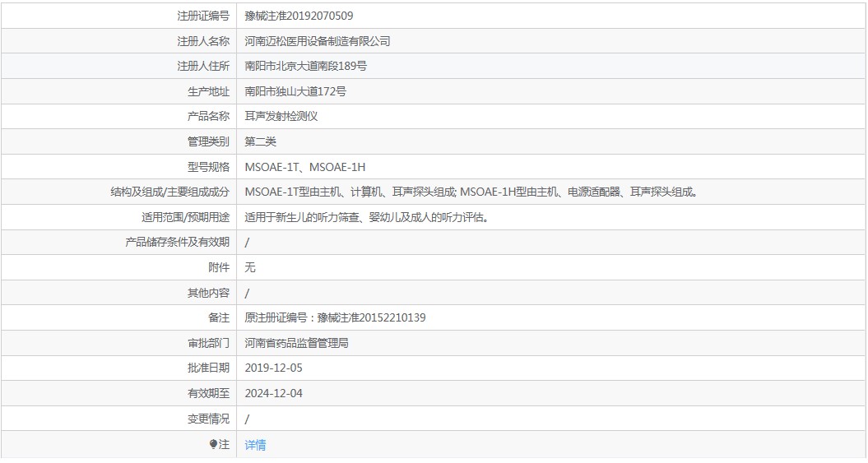Select the registrant name 河南迈松医用设备制造有限公司
868x463 pixels.
[318, 41]
